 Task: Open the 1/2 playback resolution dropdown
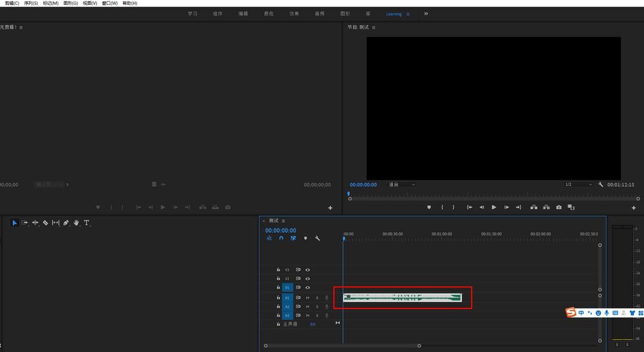[x=578, y=184]
